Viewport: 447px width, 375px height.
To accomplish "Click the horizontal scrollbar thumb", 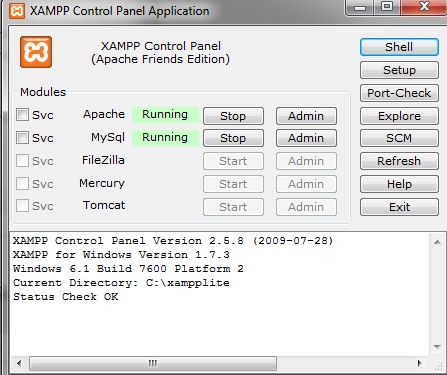I will (x=153, y=363).
